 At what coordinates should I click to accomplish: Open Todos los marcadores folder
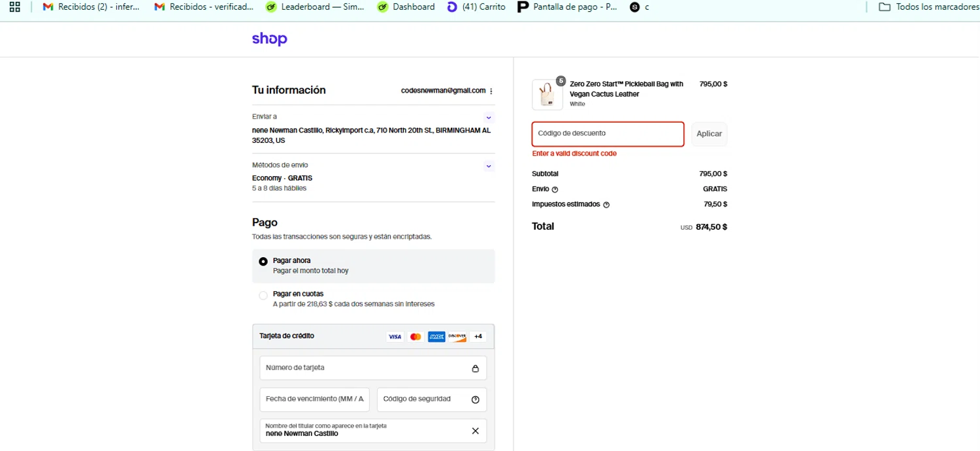click(x=928, y=7)
